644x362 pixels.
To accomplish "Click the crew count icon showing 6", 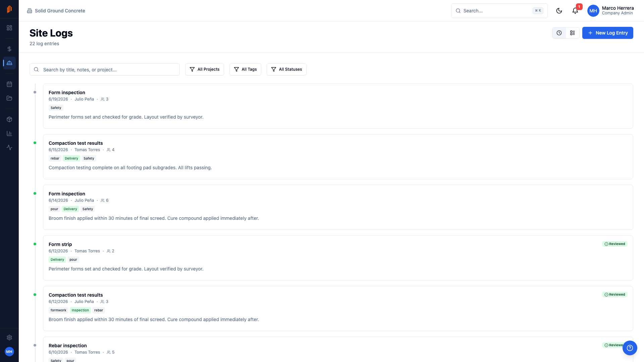I will tap(103, 200).
